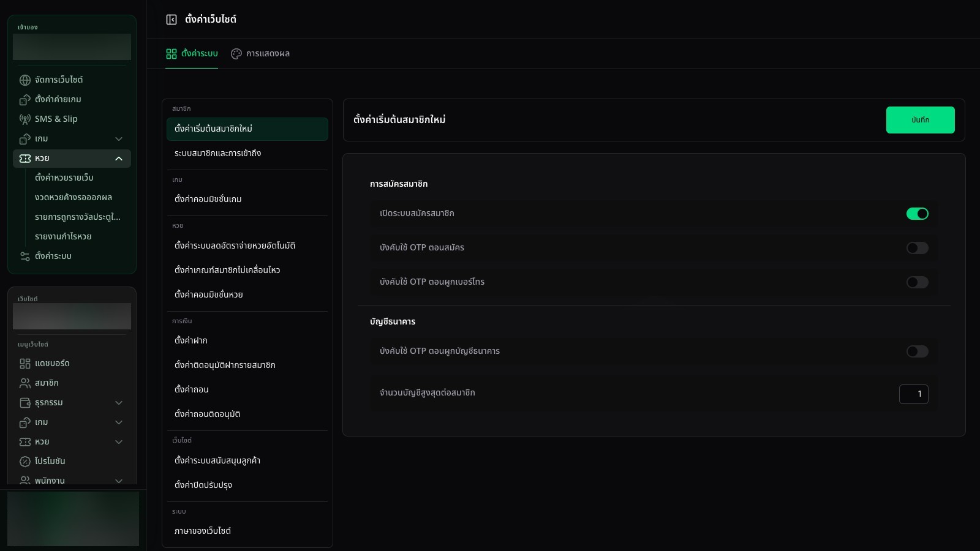Click the wallet icon for ธุรกรรม
Viewport: 980px width, 551px height.
(x=25, y=403)
